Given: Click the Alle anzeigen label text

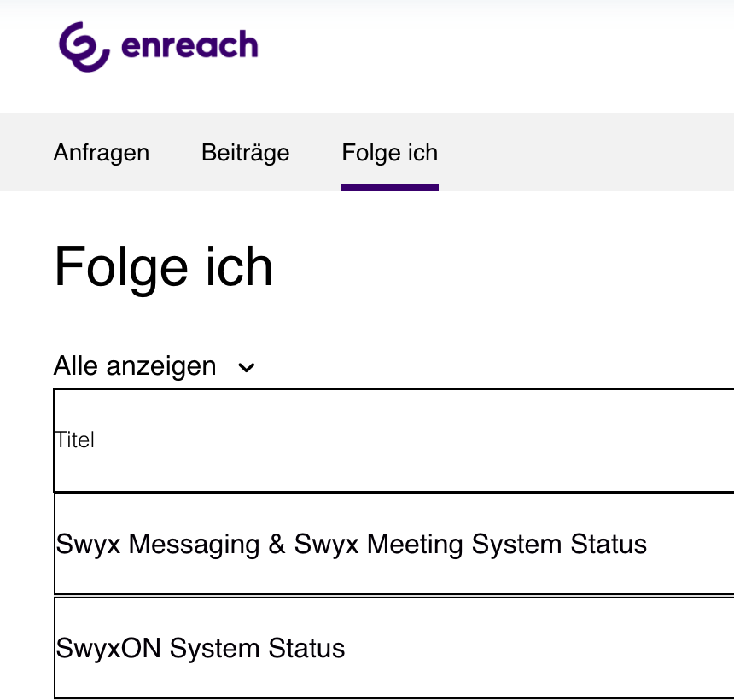Looking at the screenshot, I should coord(135,365).
